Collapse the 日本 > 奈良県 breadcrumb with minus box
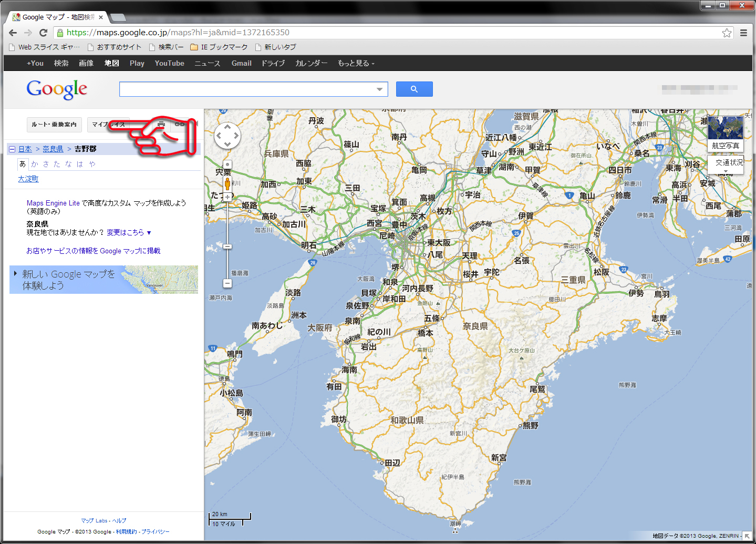756x544 pixels. click(12, 149)
